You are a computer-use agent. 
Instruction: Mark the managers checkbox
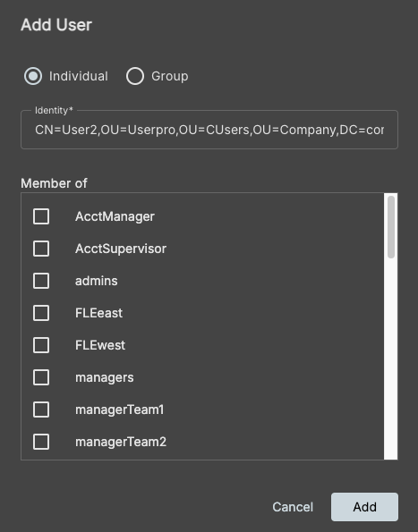point(41,377)
